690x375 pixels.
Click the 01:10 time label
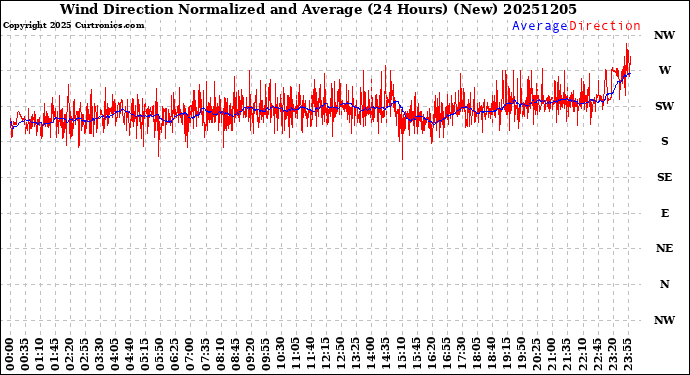click(40, 354)
